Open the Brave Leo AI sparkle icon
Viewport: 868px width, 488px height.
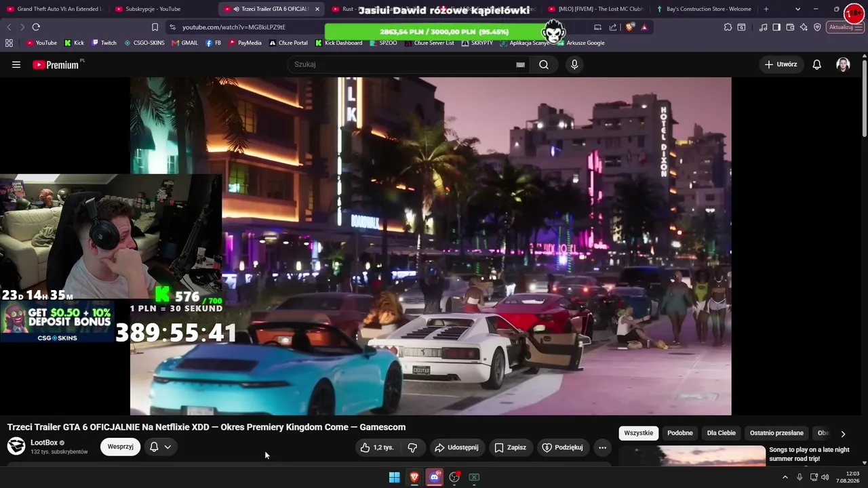pos(804,27)
